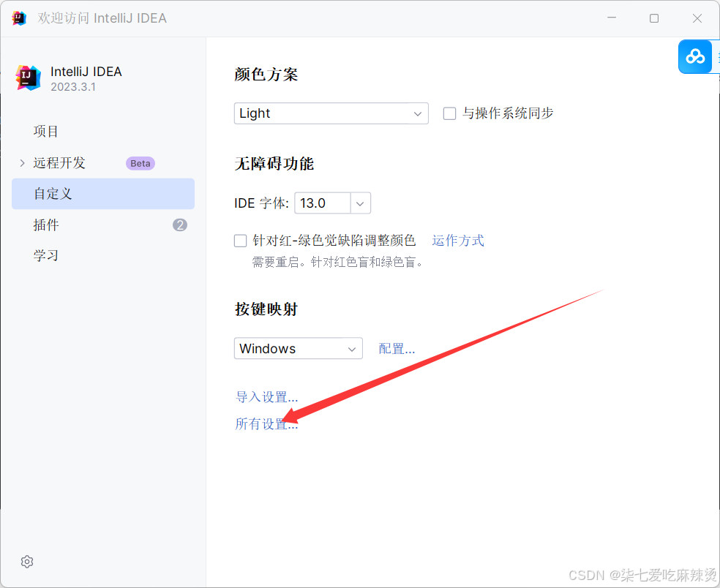This screenshot has width=720, height=588.
Task: Click the IDE font size field 13.0
Action: coord(323,203)
